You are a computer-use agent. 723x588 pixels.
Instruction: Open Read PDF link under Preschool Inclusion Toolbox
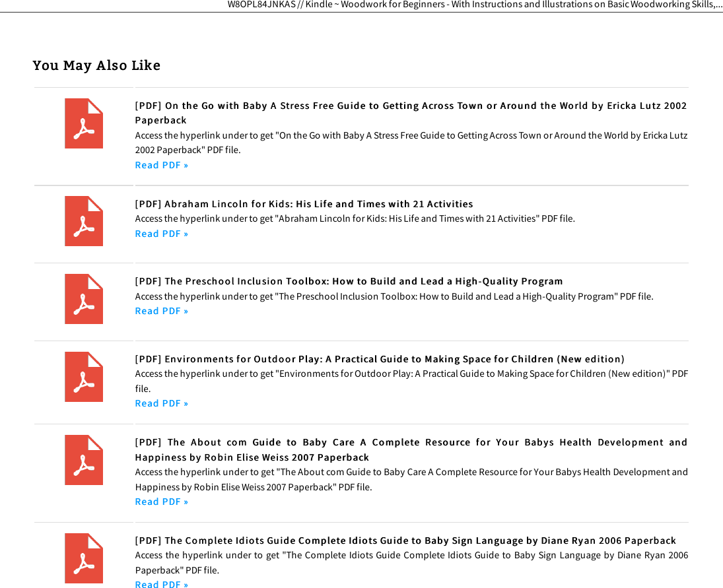click(x=161, y=311)
